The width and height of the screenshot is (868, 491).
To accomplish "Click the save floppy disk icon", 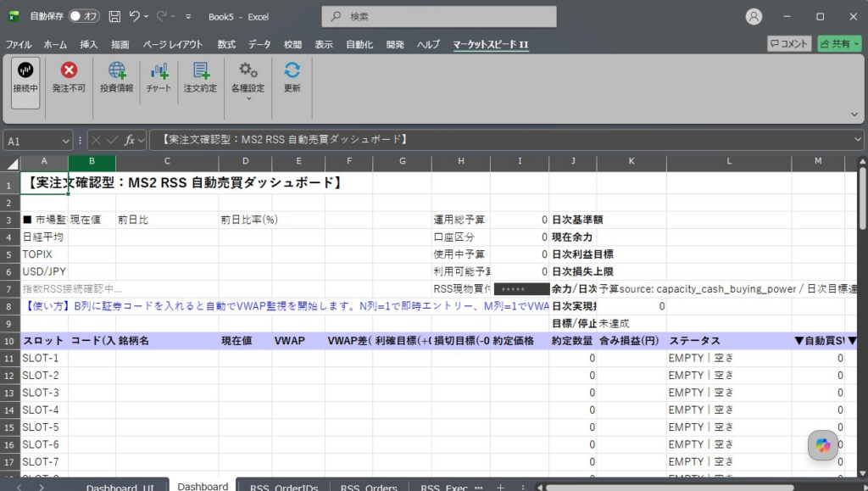I will (x=114, y=17).
